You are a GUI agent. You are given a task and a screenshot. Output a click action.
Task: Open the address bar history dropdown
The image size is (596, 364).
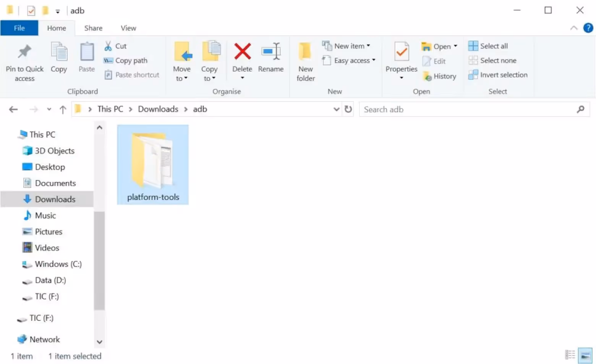tap(336, 109)
